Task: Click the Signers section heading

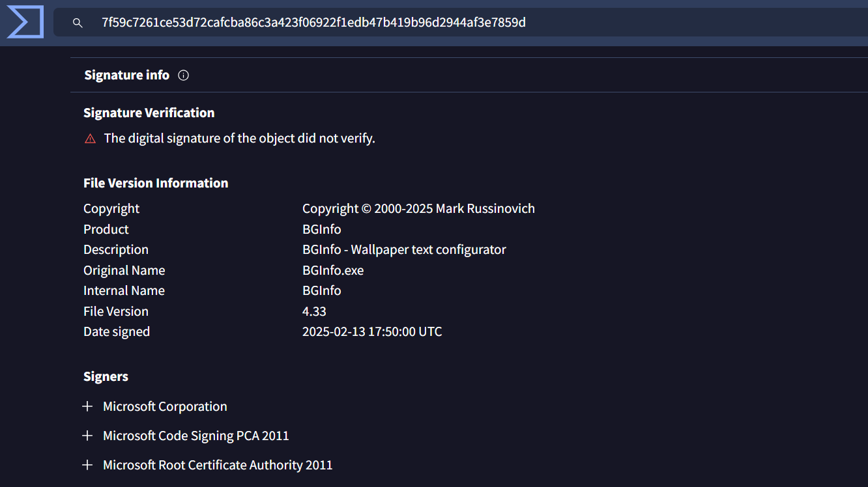Action: click(x=106, y=376)
